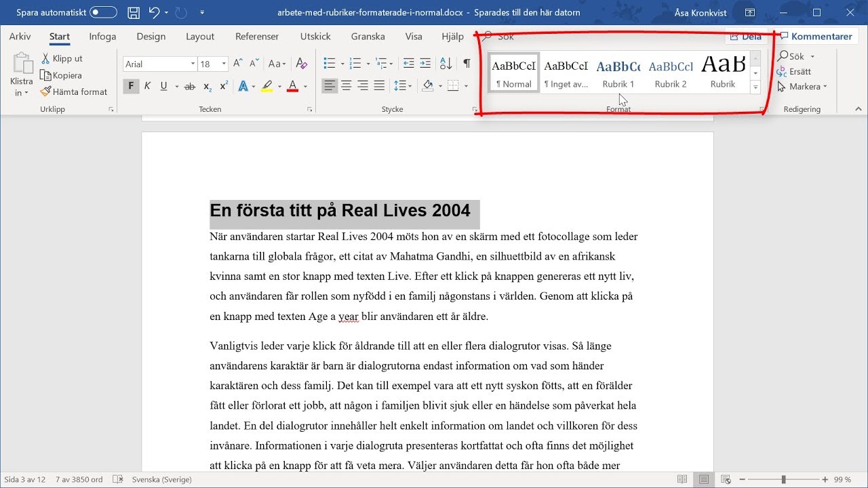The height and width of the screenshot is (488, 868).
Task: Open borders dropdown
Action: tap(465, 86)
